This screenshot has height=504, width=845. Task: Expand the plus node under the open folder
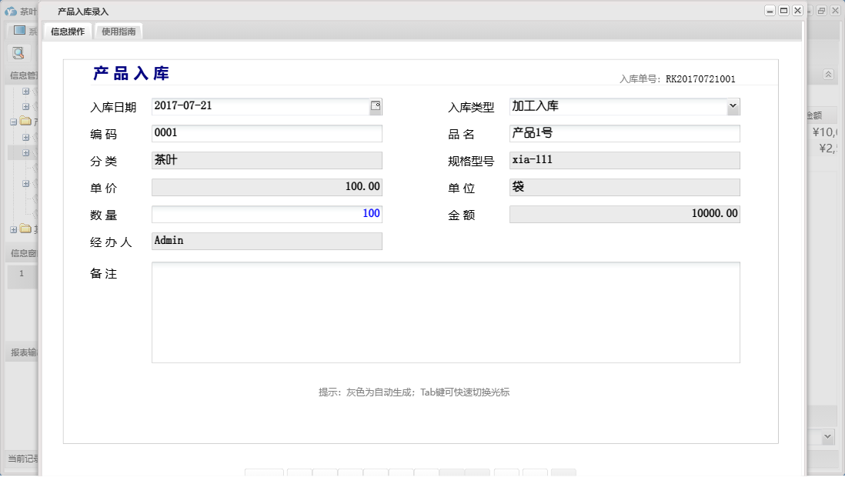[25, 135]
